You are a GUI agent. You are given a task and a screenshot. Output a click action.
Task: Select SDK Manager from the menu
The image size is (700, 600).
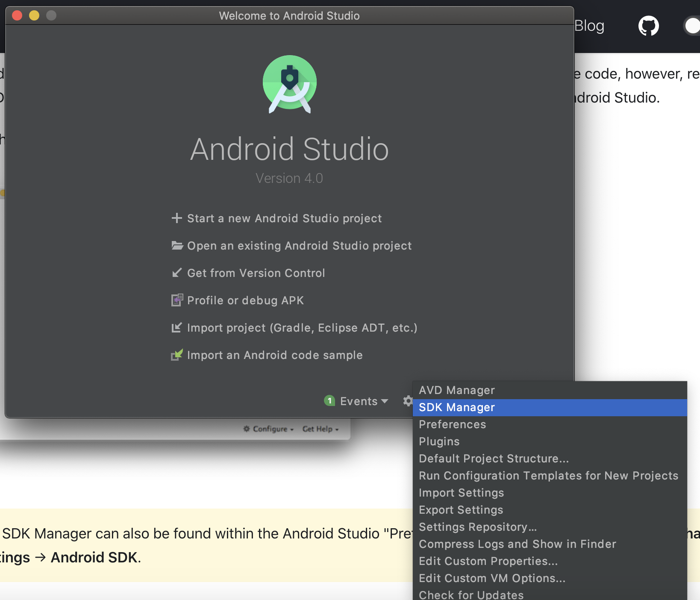tap(550, 407)
